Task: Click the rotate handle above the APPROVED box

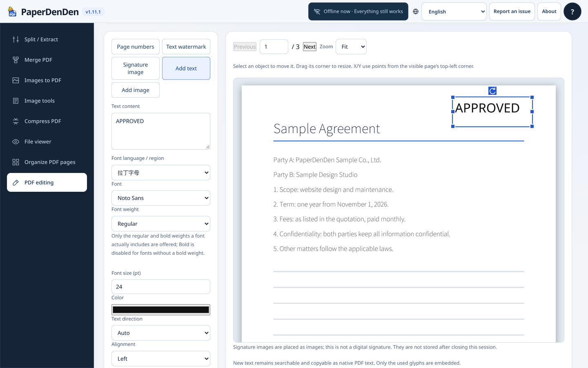Action: point(492,91)
